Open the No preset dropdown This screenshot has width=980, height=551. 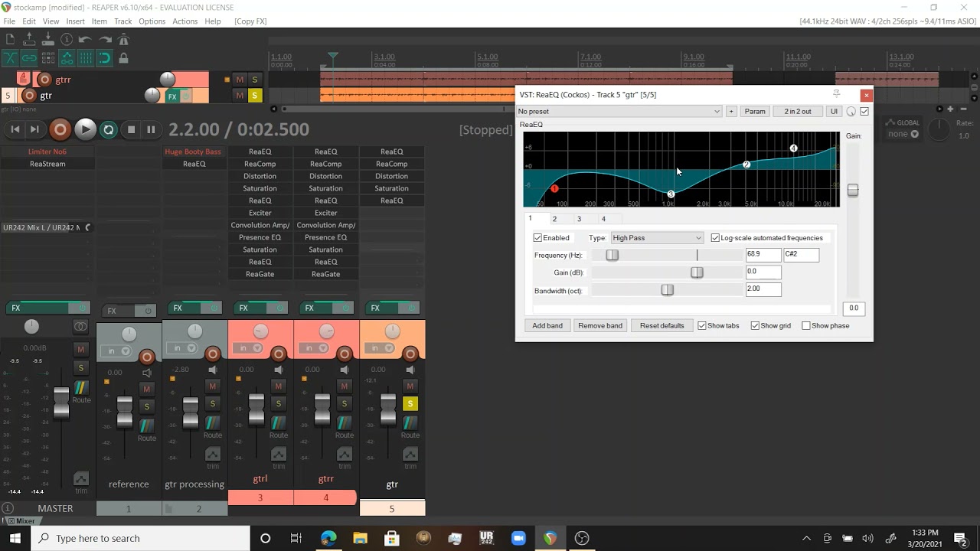[x=619, y=112]
